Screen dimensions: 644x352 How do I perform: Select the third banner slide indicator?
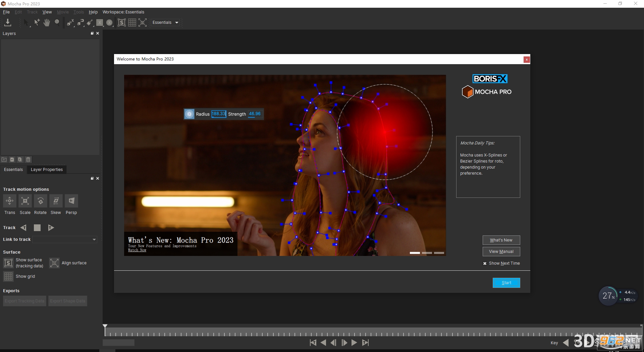439,253
